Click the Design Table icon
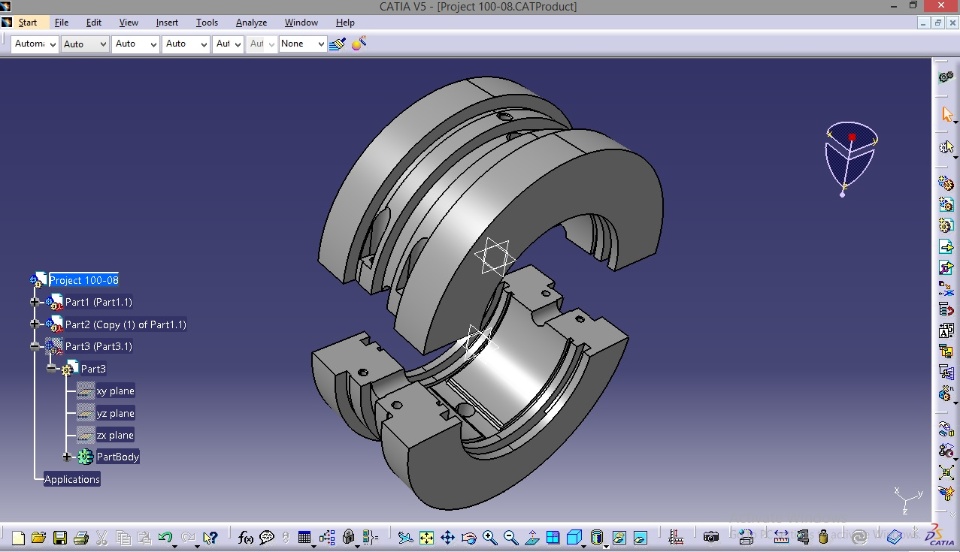 [304, 538]
